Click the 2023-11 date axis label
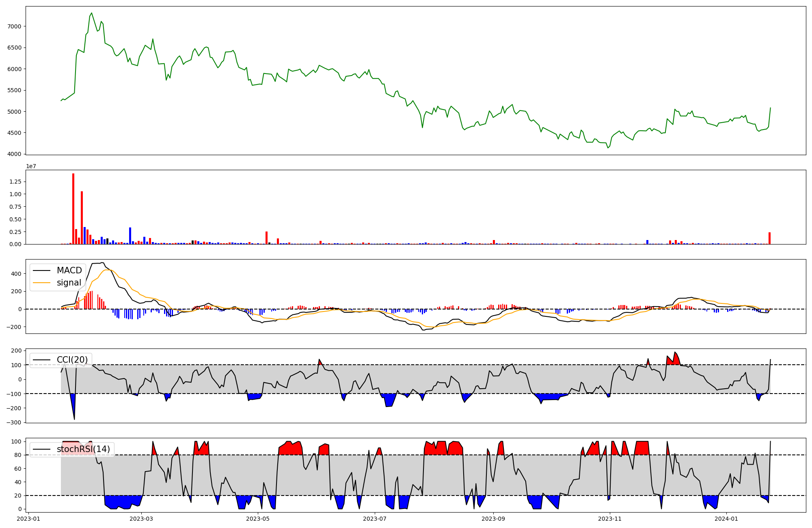Viewport: 812px width, 528px height. 610,519
